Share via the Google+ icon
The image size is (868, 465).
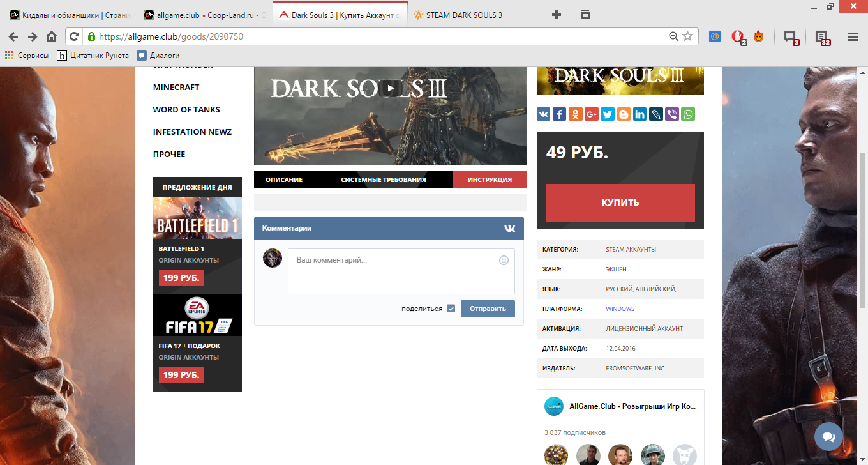click(x=592, y=114)
